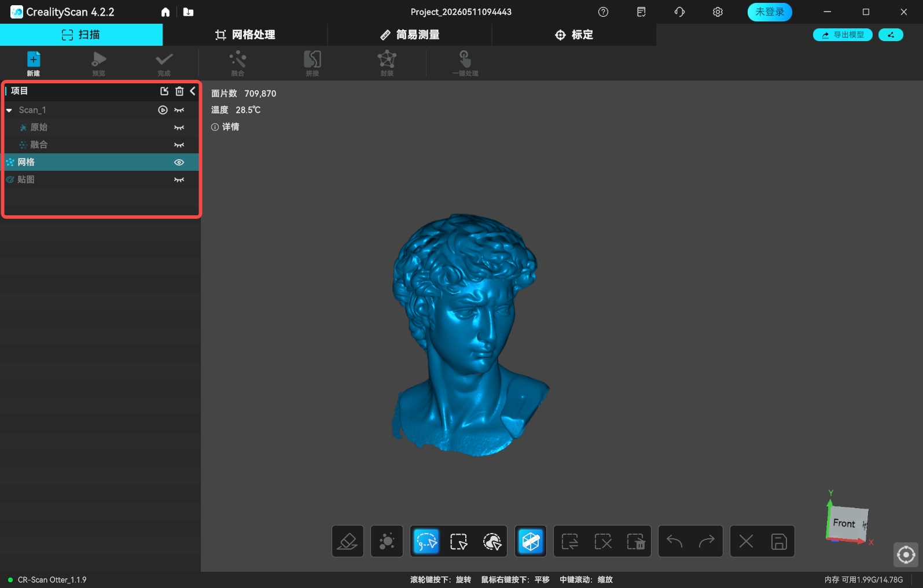Click the reset view target icon
The height and width of the screenshot is (588, 923).
[x=906, y=555]
